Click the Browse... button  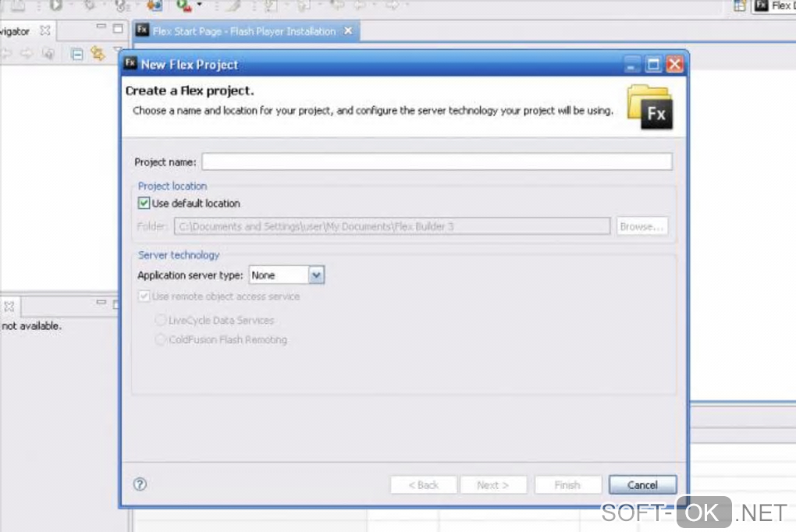pyautogui.click(x=641, y=226)
